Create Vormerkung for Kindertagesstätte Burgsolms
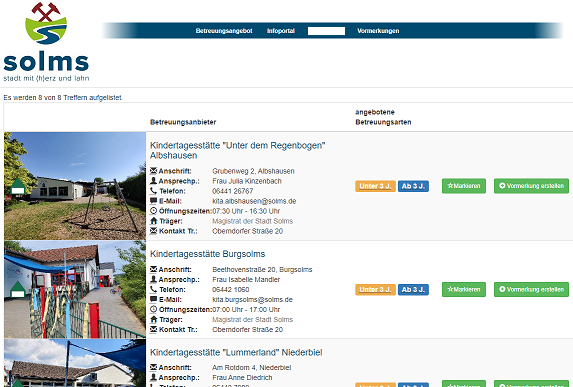The height and width of the screenshot is (387, 573). click(531, 289)
